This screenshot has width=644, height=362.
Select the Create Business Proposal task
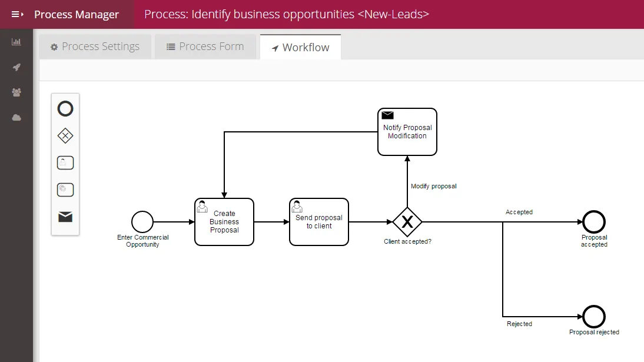point(224,222)
